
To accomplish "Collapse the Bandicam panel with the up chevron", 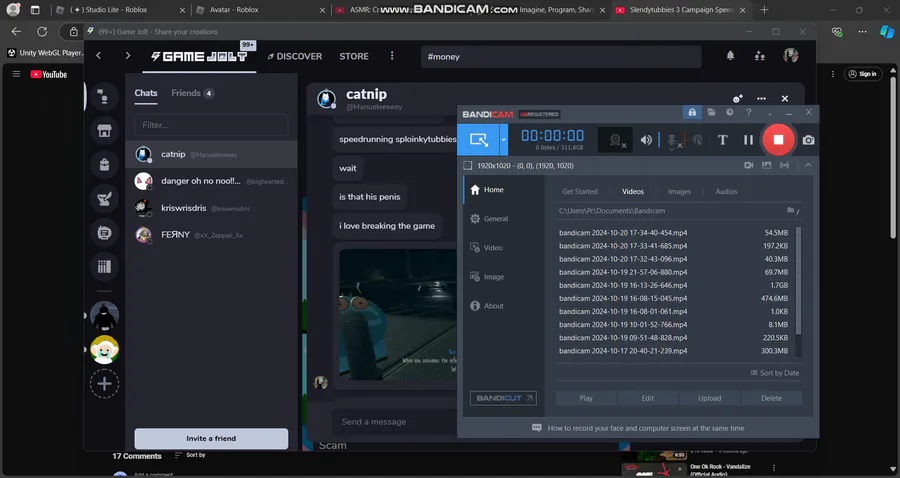I will (x=808, y=165).
